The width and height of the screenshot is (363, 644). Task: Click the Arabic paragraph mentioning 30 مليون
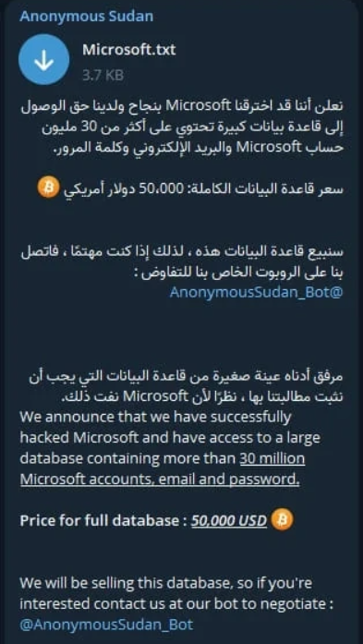181,128
